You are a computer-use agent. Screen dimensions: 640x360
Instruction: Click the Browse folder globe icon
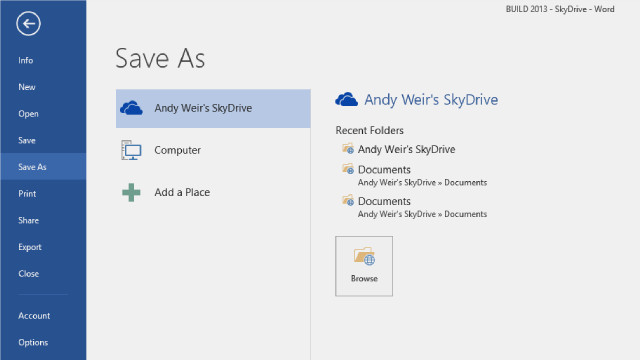(x=364, y=256)
